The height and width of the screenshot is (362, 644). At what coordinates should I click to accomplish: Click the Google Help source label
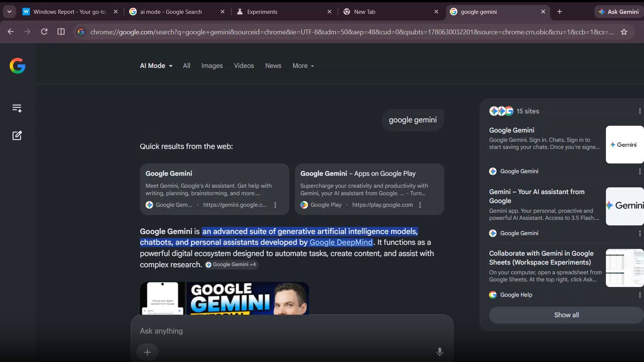pyautogui.click(x=516, y=295)
